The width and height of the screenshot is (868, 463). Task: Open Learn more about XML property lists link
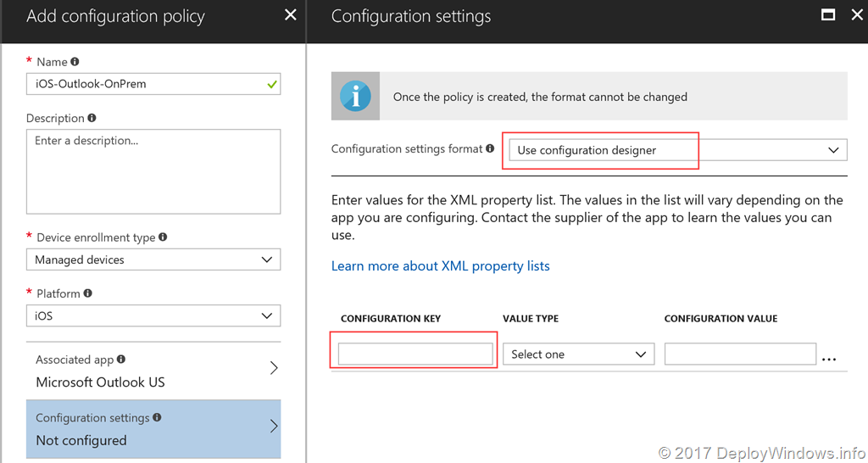point(440,266)
